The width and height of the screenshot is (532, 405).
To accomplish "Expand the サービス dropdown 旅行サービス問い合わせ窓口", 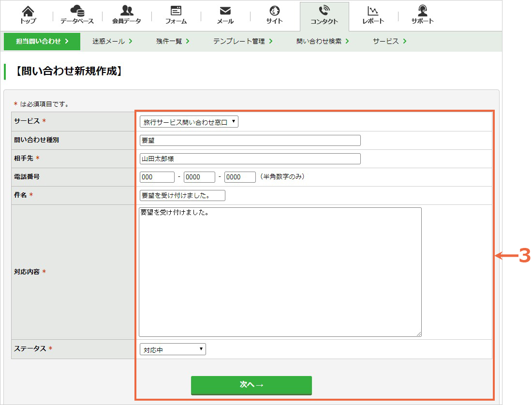I will 189,122.
